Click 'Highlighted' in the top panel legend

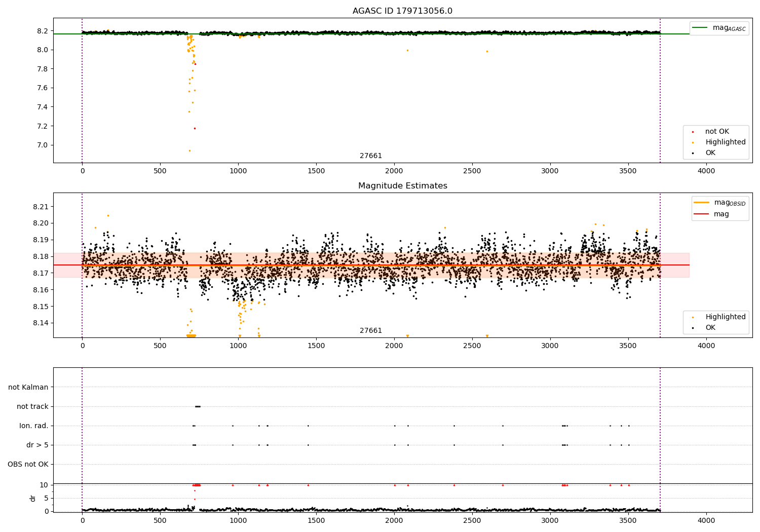[x=719, y=142]
